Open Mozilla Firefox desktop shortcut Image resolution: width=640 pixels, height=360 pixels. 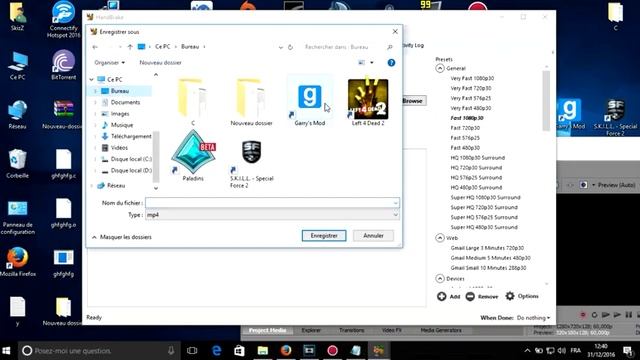point(18,262)
